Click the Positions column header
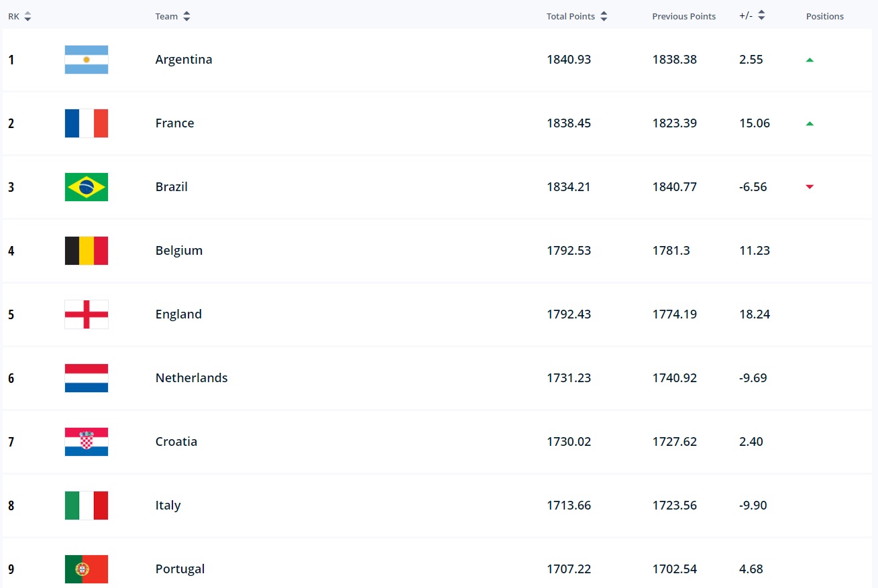This screenshot has width=878, height=588. [825, 16]
